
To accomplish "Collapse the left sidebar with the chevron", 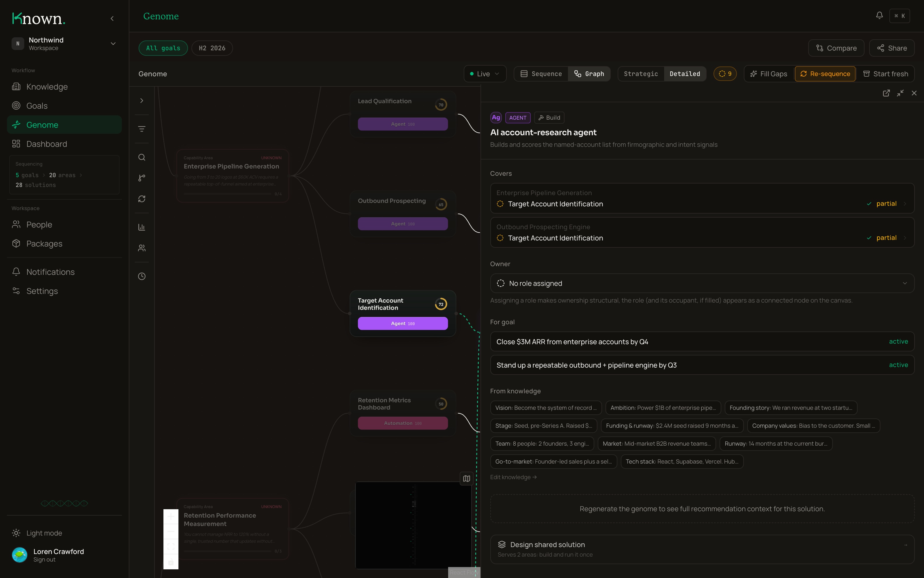I will [x=112, y=18].
